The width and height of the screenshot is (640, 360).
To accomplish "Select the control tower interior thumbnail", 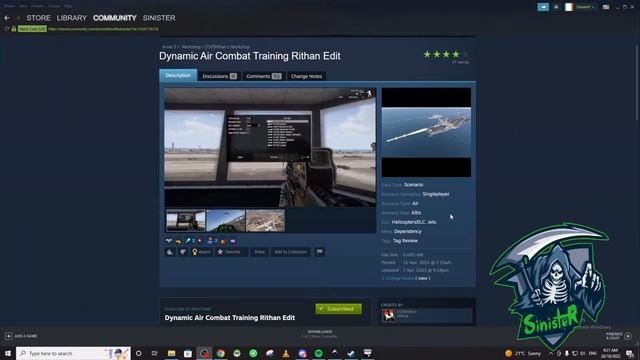I will pos(186,220).
